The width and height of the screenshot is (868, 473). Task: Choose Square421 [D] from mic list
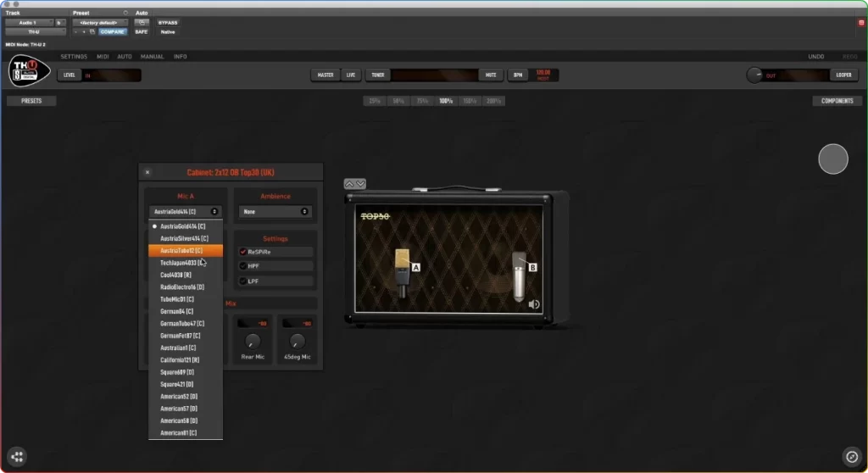pyautogui.click(x=186, y=385)
